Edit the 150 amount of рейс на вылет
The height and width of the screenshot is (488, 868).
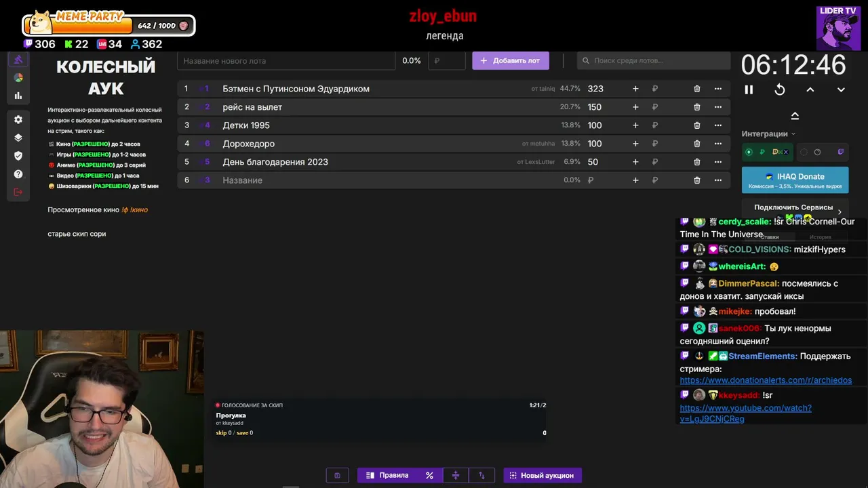click(x=595, y=107)
